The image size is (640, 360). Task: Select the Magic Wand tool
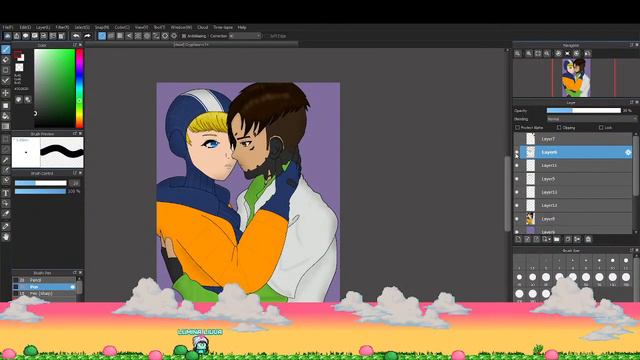pyautogui.click(x=6, y=160)
